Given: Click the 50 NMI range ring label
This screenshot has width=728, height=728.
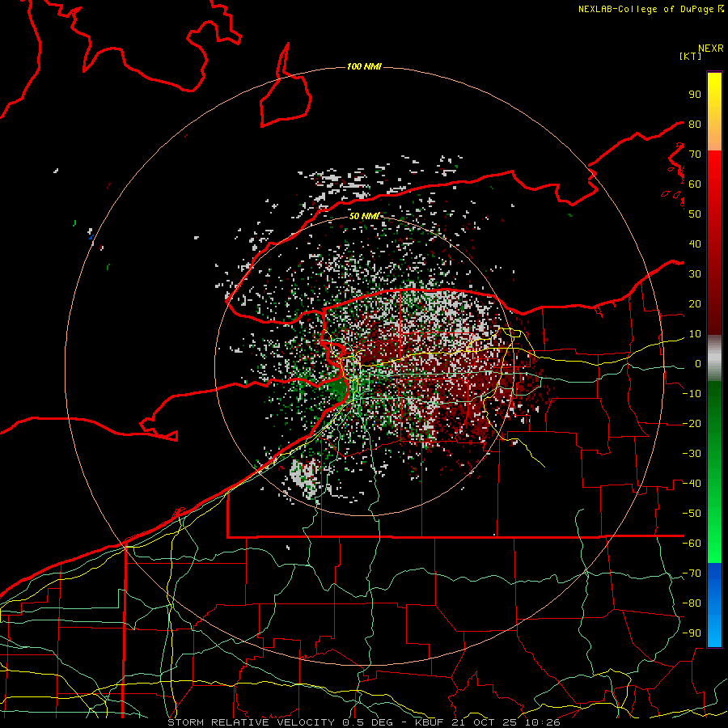Looking at the screenshot, I should [x=364, y=216].
